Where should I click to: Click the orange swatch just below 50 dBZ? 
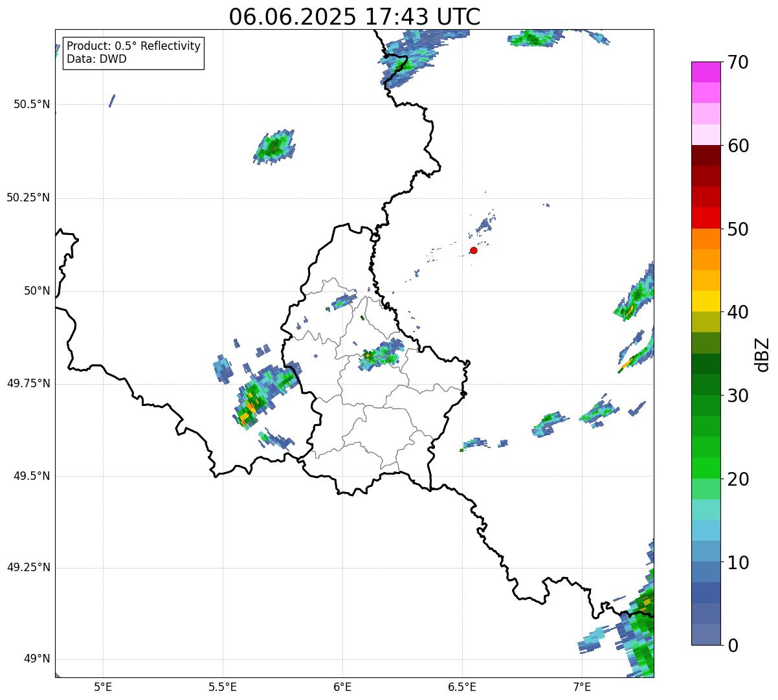pyautogui.click(x=706, y=239)
